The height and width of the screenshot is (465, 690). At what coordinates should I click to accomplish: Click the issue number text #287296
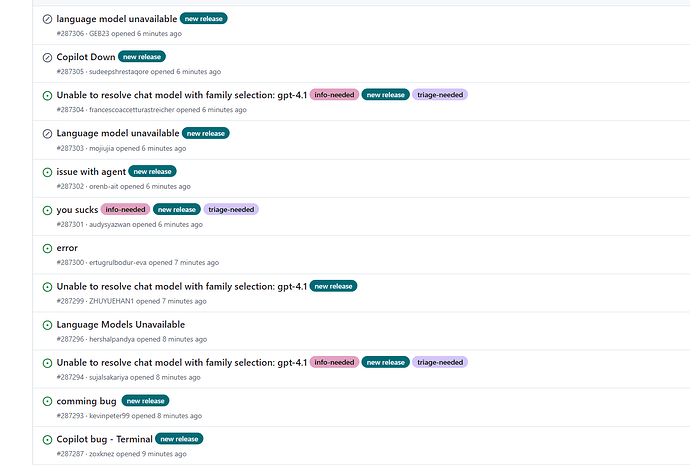point(70,339)
